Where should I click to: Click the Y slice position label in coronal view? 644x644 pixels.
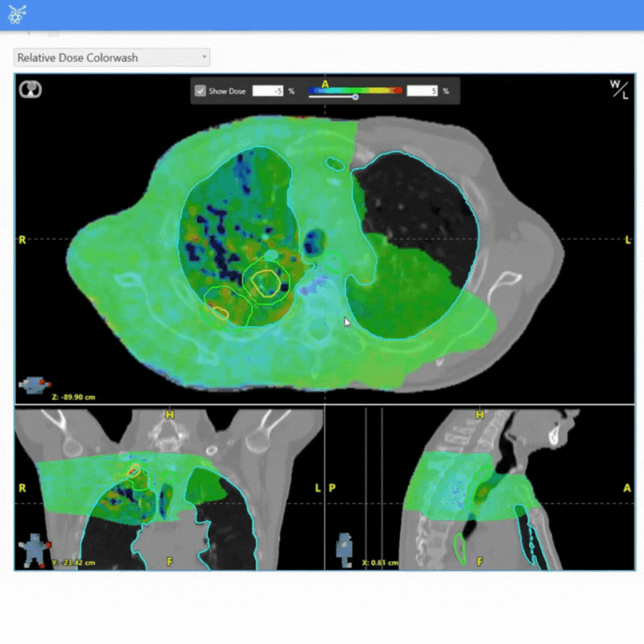[x=75, y=563]
